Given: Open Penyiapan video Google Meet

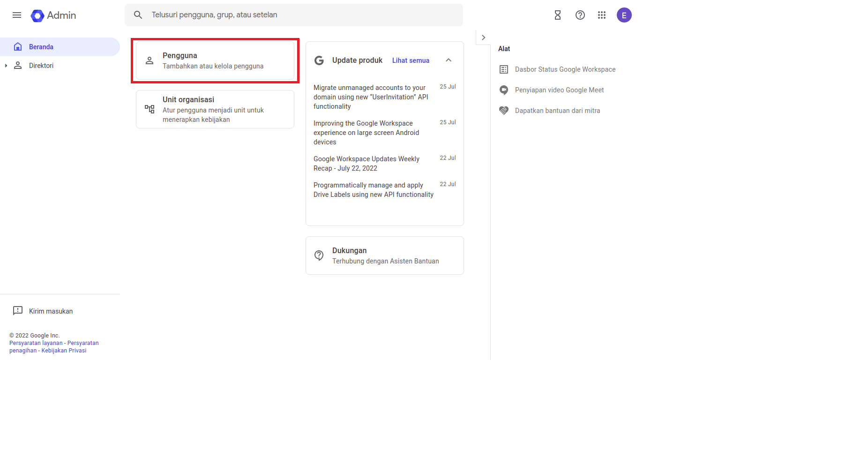Looking at the screenshot, I should click(559, 90).
